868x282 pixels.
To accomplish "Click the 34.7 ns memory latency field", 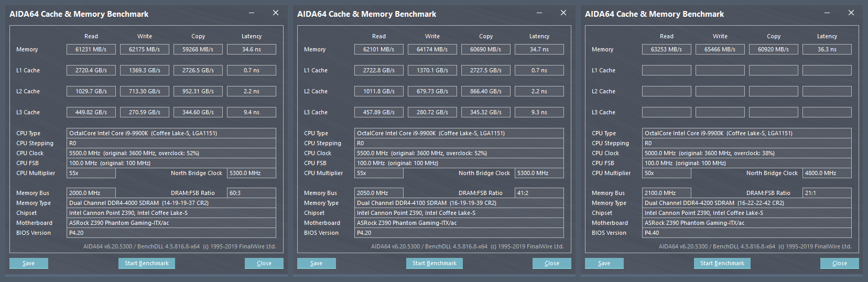I will pyautogui.click(x=539, y=49).
